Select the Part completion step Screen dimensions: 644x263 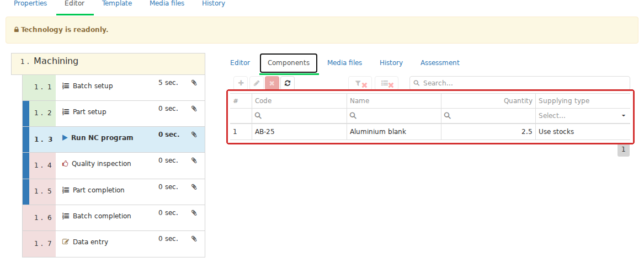[114, 192]
